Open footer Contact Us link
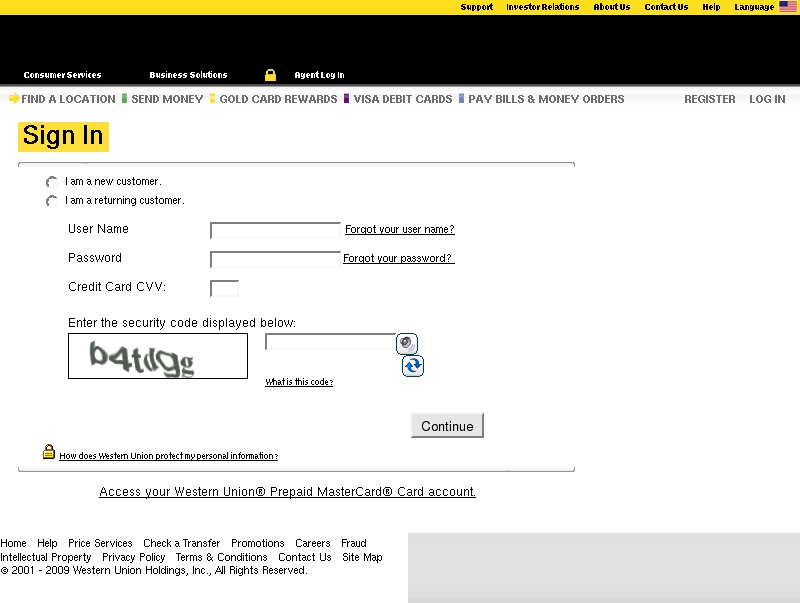This screenshot has width=800, height=603. click(x=305, y=557)
